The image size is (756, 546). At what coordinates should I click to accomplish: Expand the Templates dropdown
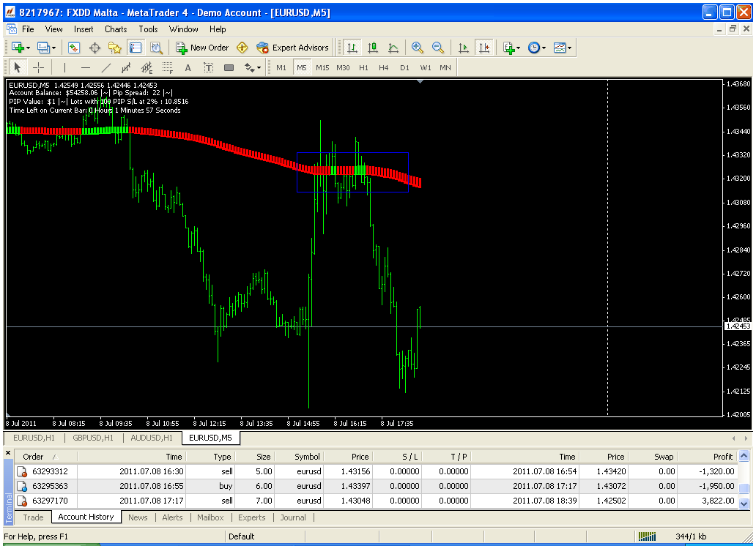coord(563,48)
